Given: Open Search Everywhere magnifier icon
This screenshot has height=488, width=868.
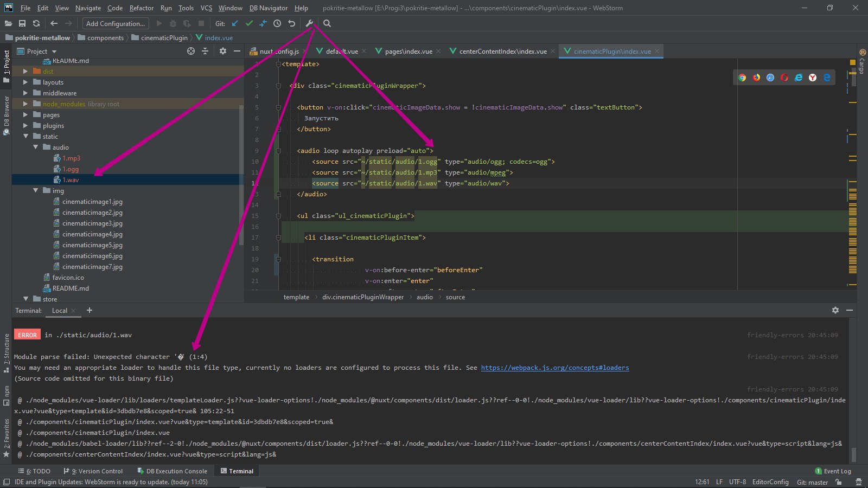Looking at the screenshot, I should [x=327, y=23].
